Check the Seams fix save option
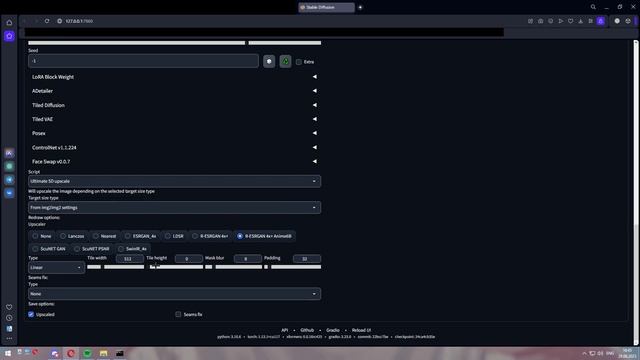This screenshot has height=360, width=640. [178, 314]
